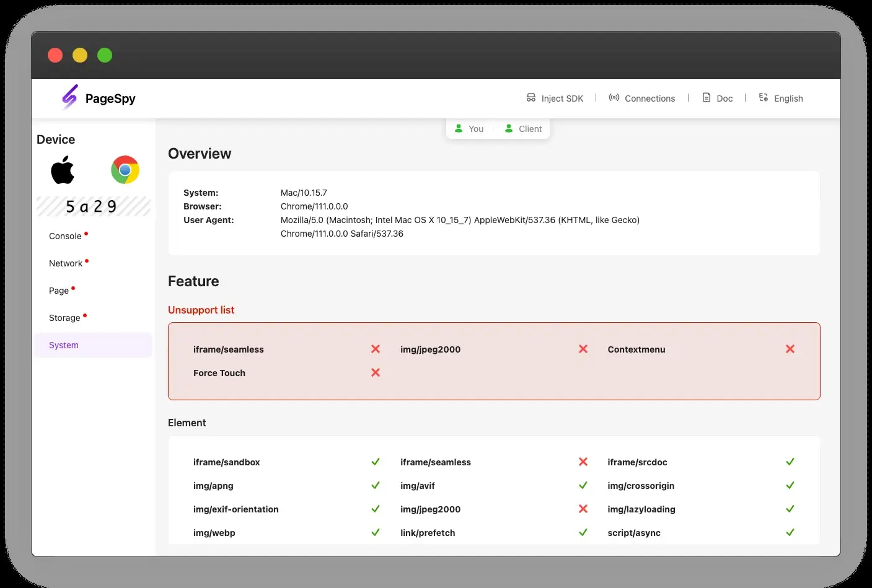This screenshot has height=588, width=872.
Task: Click the Doc document icon
Action: pyautogui.click(x=707, y=98)
